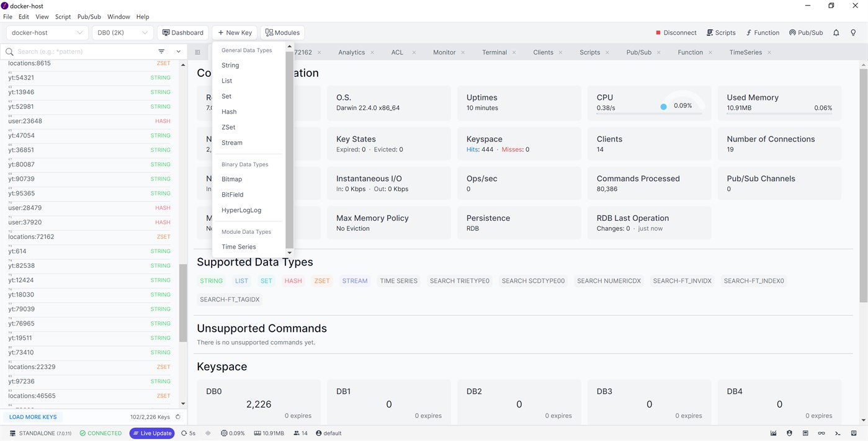Close the Monitor tab
The height and width of the screenshot is (441, 868).
pyautogui.click(x=463, y=53)
